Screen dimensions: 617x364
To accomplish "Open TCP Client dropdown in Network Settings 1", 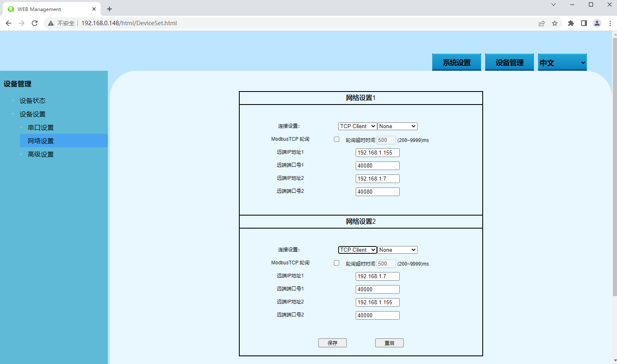I will click(x=357, y=126).
